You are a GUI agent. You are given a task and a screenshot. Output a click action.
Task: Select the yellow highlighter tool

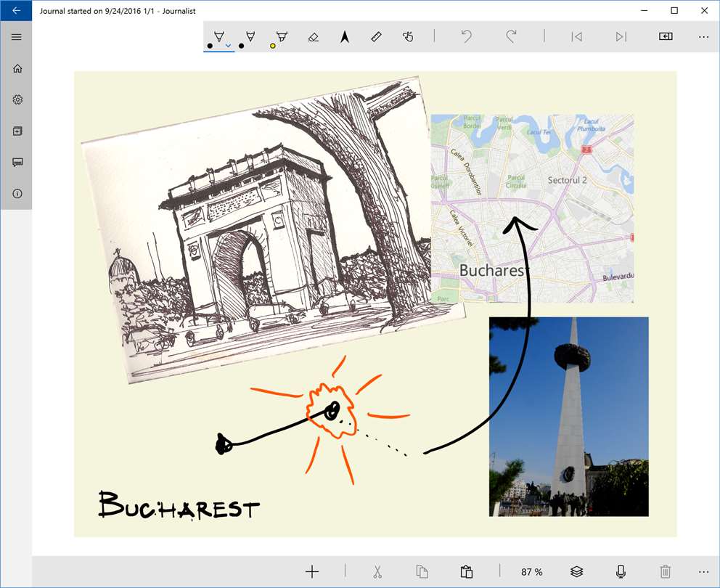pos(282,36)
